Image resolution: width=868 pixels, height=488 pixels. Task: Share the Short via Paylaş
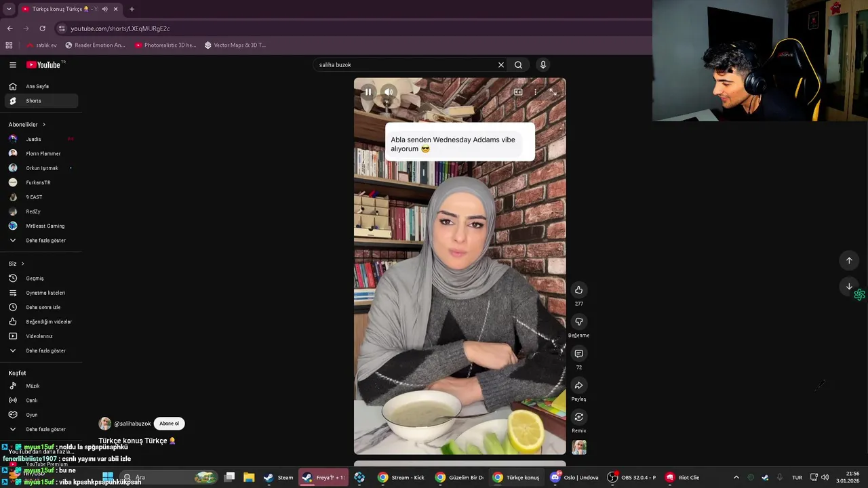(x=578, y=385)
